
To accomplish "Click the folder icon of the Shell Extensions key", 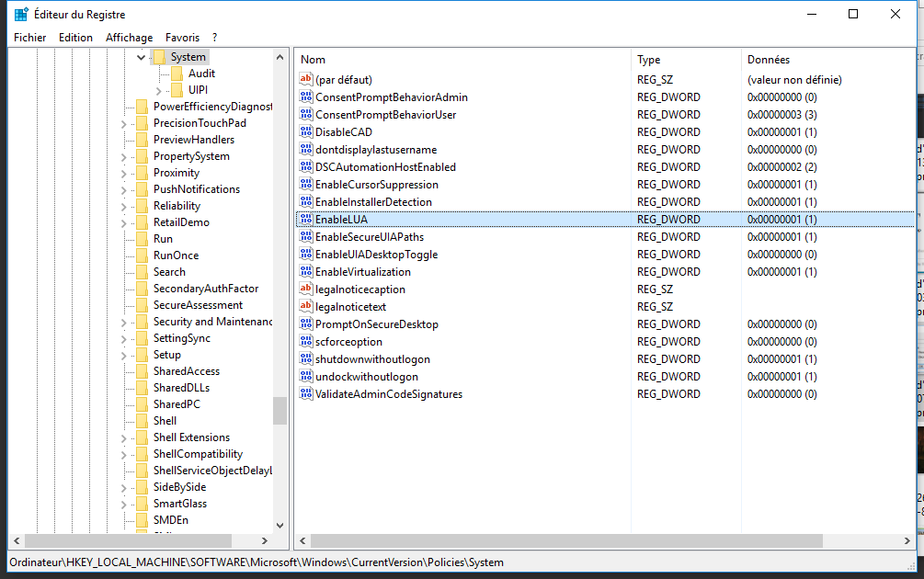I will pos(142,437).
